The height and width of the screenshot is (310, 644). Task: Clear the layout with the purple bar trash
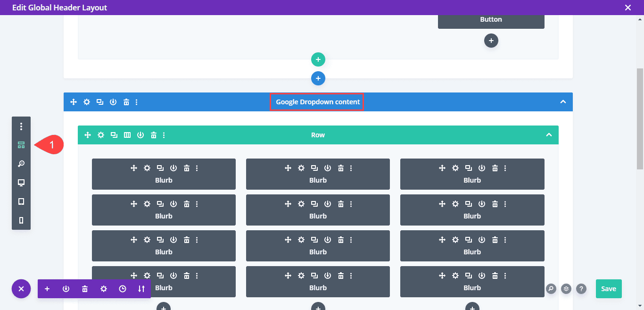(85, 289)
